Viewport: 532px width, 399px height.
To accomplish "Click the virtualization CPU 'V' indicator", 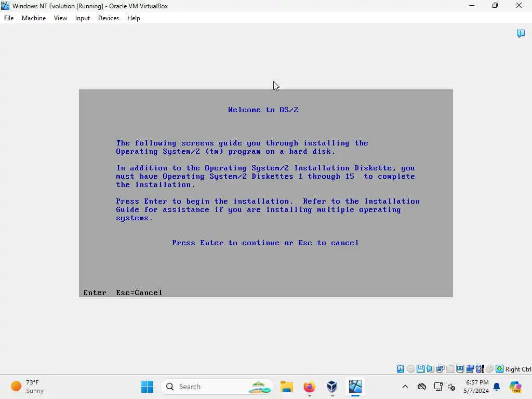I will (480, 369).
